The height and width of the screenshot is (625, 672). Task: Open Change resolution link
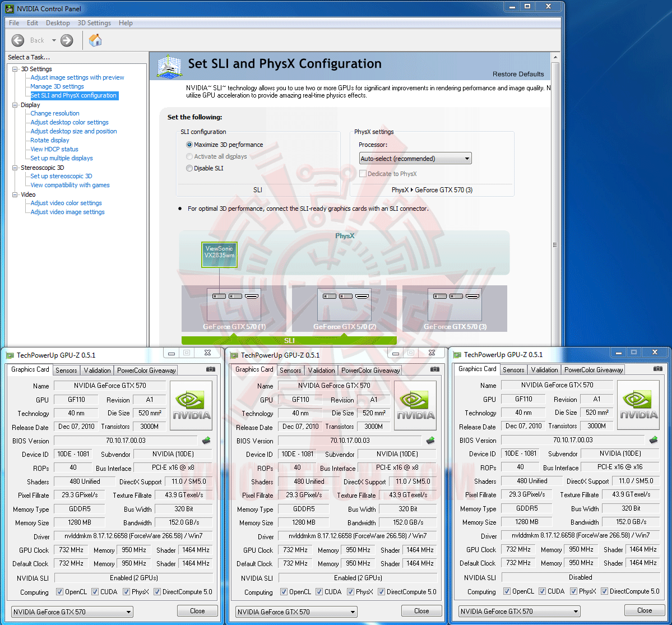click(x=55, y=114)
